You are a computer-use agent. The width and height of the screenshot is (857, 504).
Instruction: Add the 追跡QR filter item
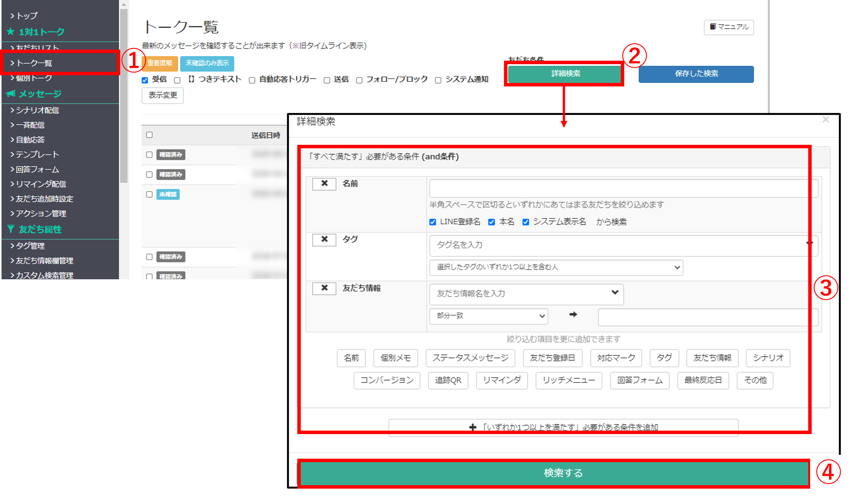tap(448, 380)
